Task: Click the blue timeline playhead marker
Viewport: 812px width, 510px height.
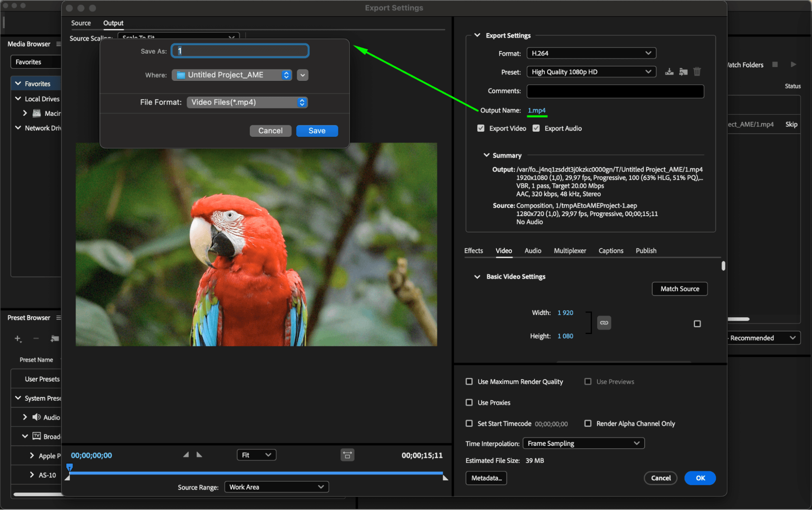Action: (x=69, y=467)
